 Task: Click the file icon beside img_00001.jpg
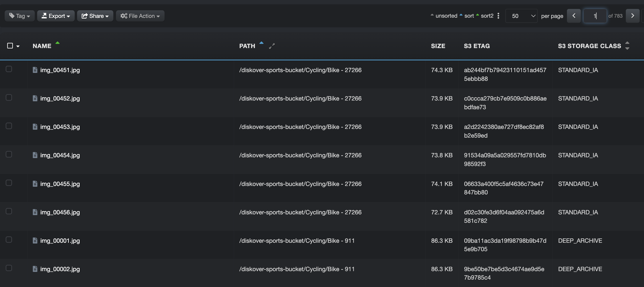coord(35,240)
